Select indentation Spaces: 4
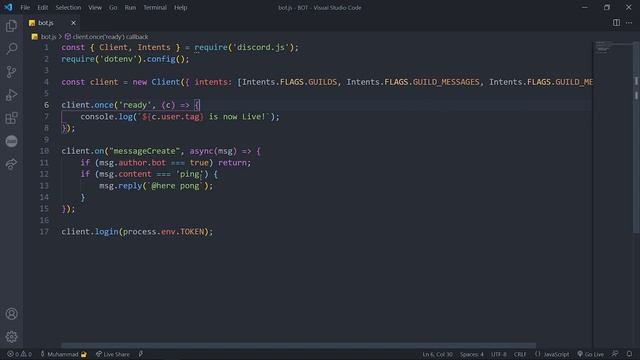 click(472, 354)
